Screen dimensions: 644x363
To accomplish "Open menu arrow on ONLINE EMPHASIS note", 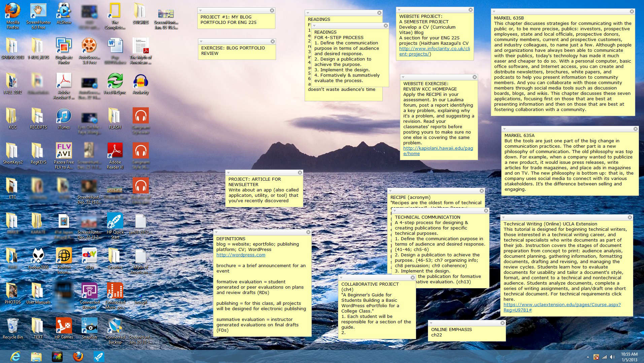I will [x=431, y=323].
